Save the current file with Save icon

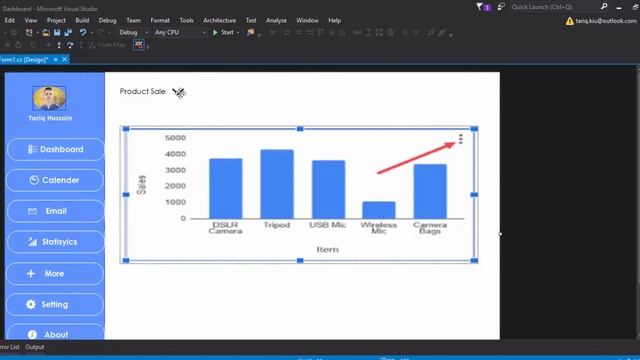57,32
